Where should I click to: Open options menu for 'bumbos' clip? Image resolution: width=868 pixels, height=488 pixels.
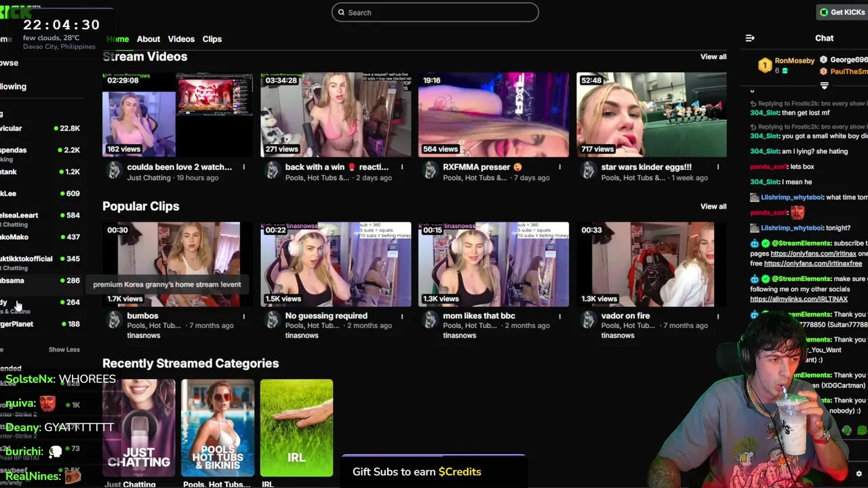click(x=244, y=316)
